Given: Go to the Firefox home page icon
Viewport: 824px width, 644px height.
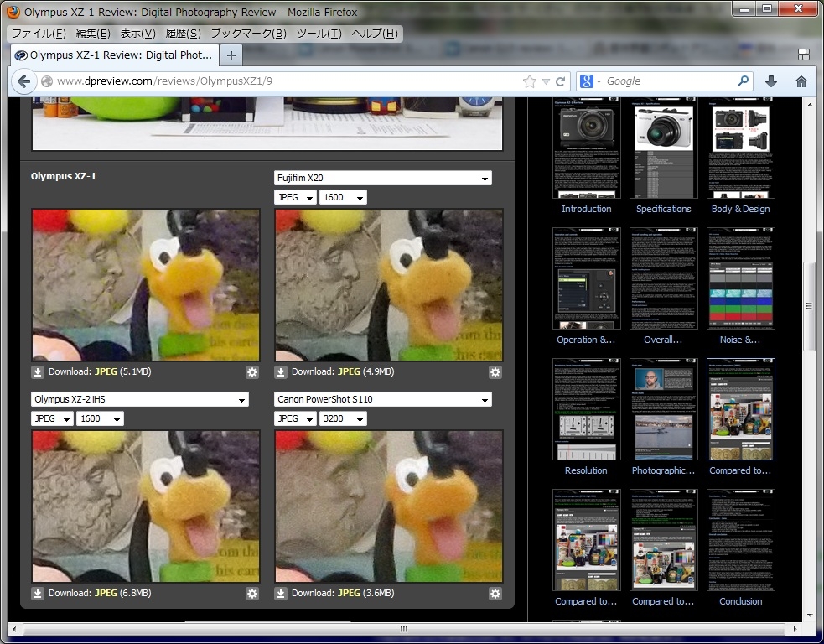Looking at the screenshot, I should point(801,81).
